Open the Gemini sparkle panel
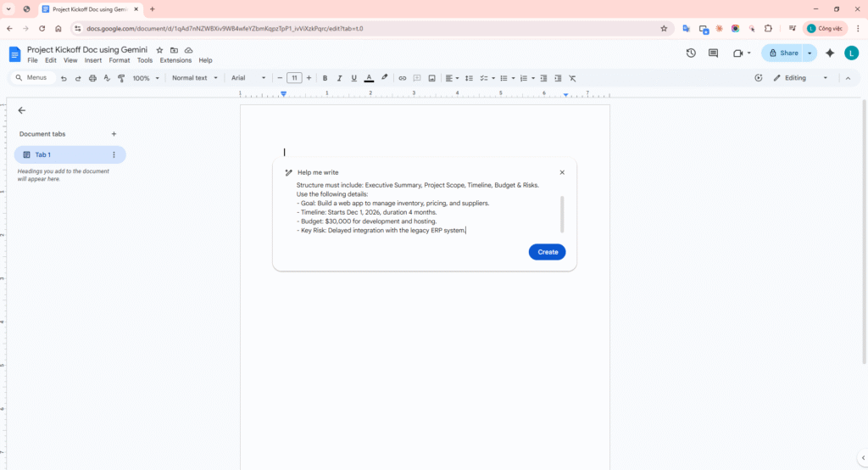Screen dimensions: 868x470 (830, 53)
